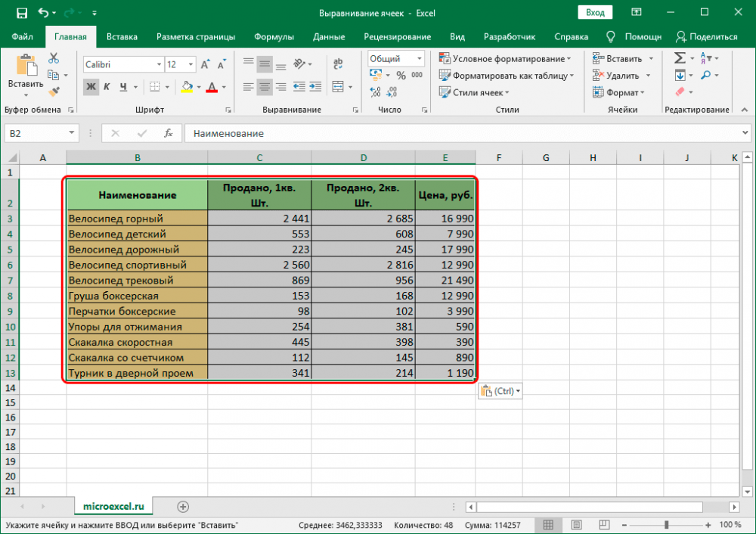Viewport: 756px width, 534px height.
Task: Switch to Разметка страницы tab
Action: point(196,36)
